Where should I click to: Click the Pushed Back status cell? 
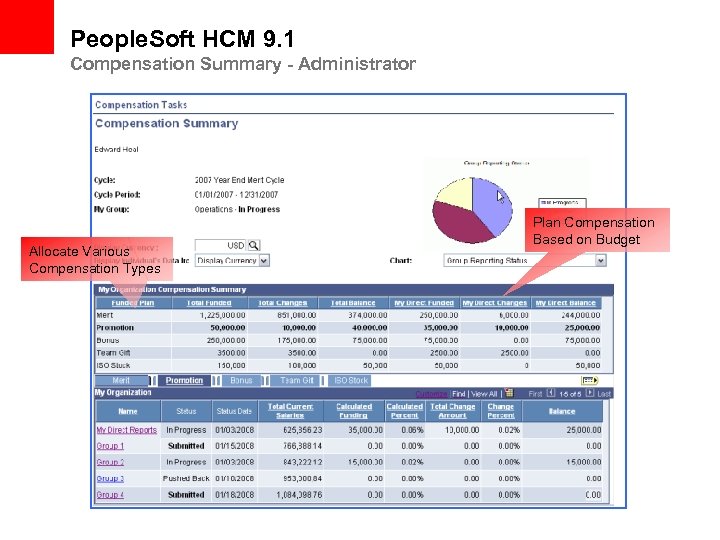tap(186, 478)
